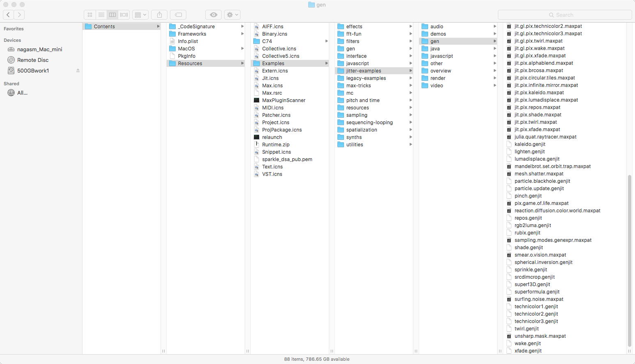Image resolution: width=635 pixels, height=364 pixels.
Task: Select superformula.genjit file
Action: 537,292
